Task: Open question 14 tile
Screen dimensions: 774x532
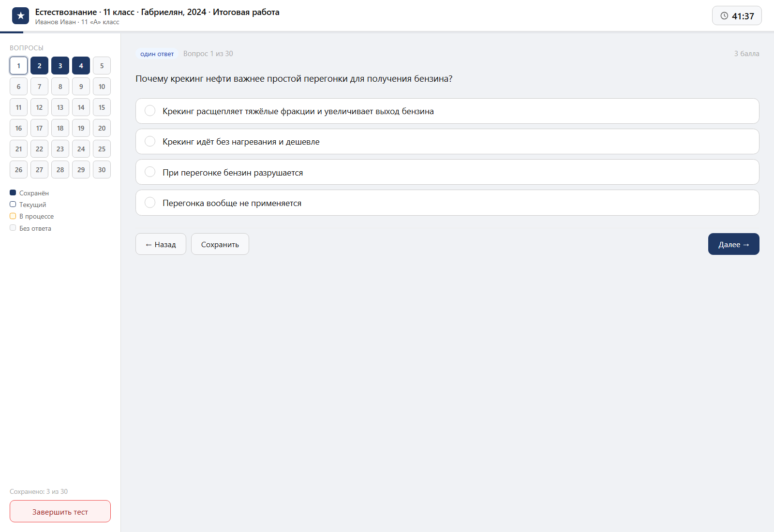Action: [81, 107]
